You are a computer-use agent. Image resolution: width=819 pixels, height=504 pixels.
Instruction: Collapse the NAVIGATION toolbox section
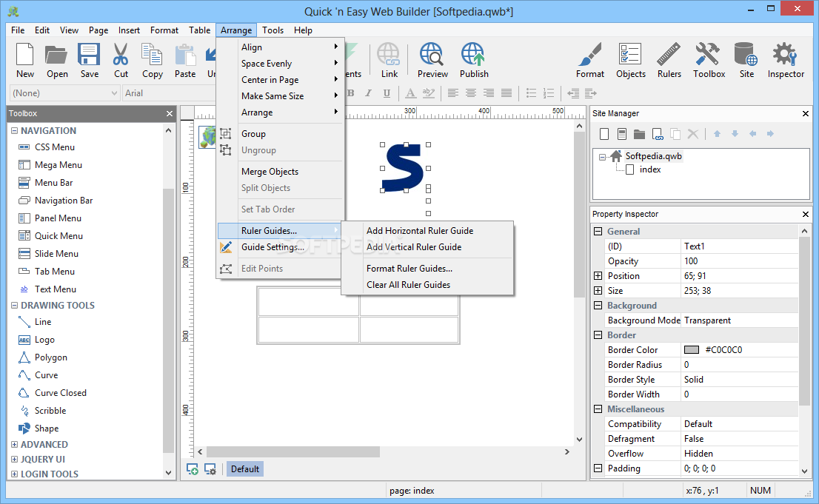coord(15,130)
